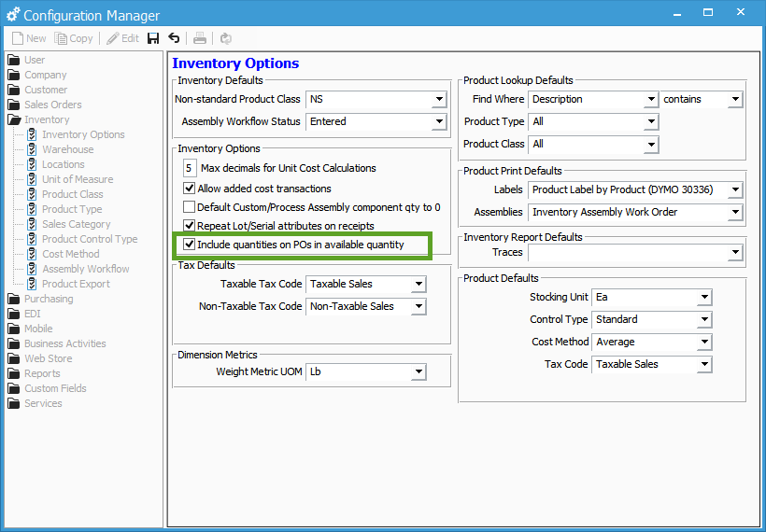Open Product Class lookup dropdown
The image size is (766, 532).
click(651, 144)
